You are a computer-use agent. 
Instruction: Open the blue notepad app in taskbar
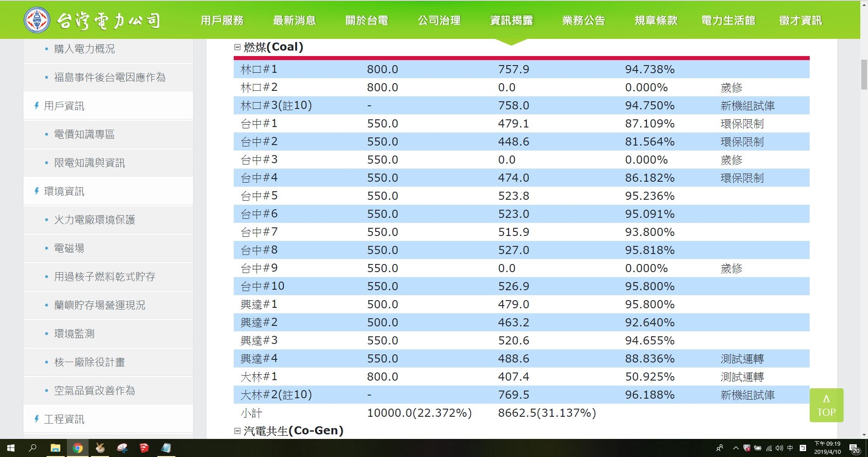coord(166,448)
